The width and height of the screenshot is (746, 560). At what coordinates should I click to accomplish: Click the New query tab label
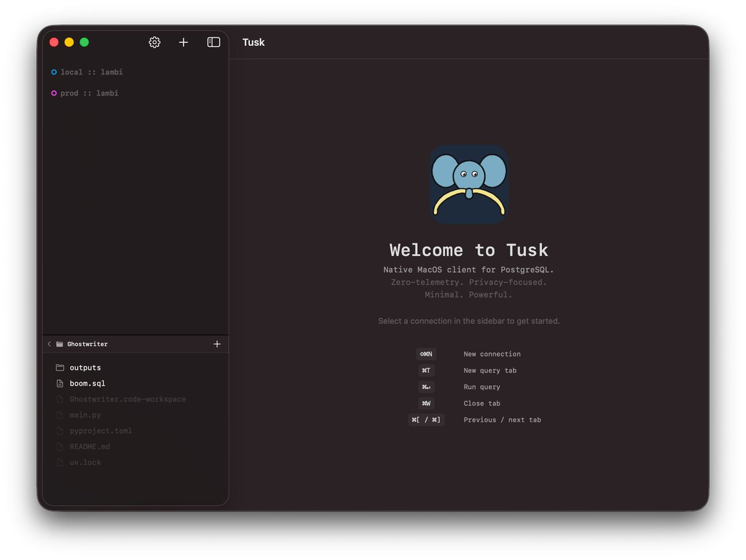(x=490, y=370)
